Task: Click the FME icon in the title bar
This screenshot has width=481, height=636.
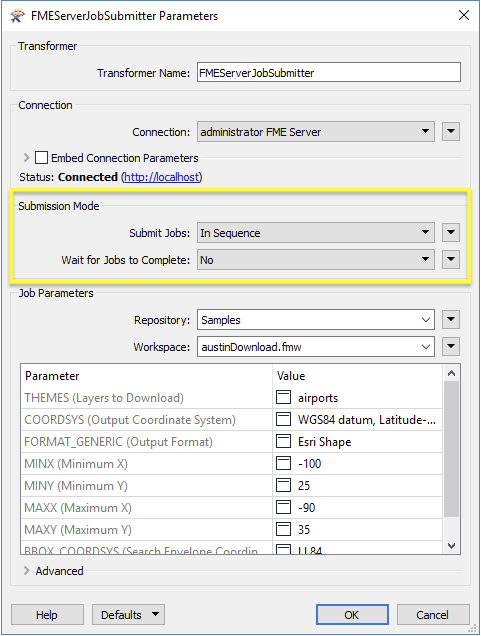Action: (x=17, y=16)
